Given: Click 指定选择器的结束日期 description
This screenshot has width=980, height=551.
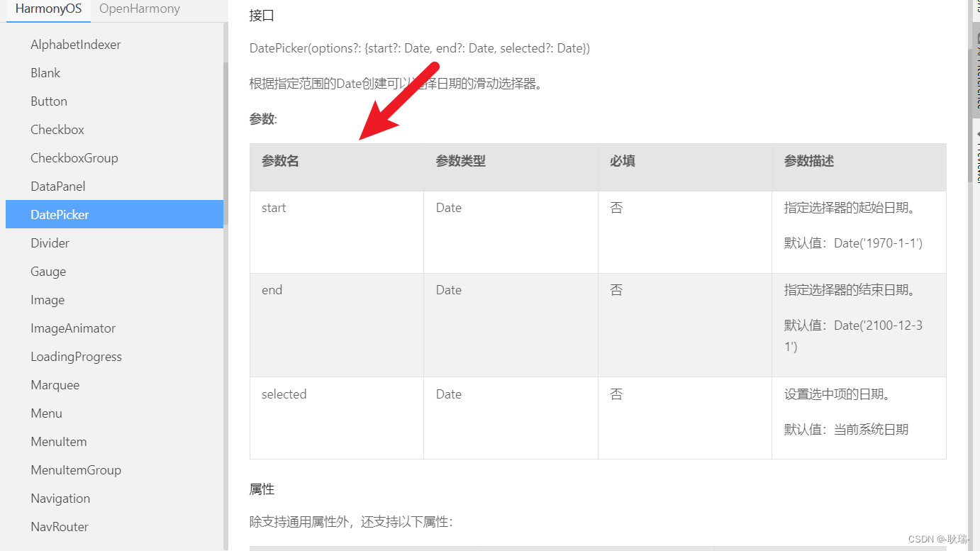Looking at the screenshot, I should [x=850, y=290].
